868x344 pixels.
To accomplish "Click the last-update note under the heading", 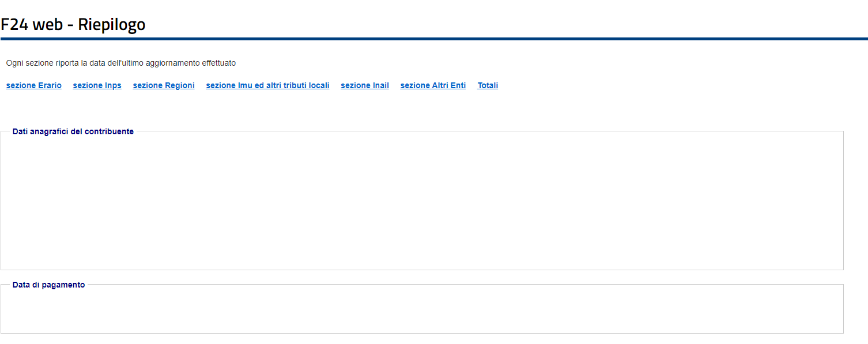I will pyautogui.click(x=121, y=63).
